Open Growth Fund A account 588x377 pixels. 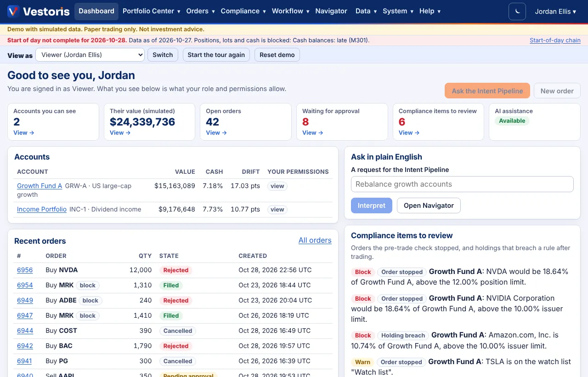coord(40,186)
